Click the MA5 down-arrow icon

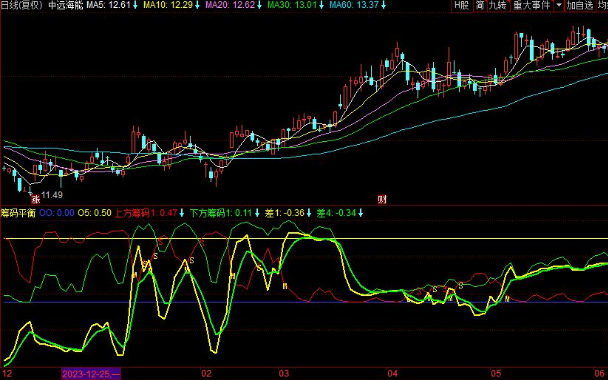click(x=135, y=5)
